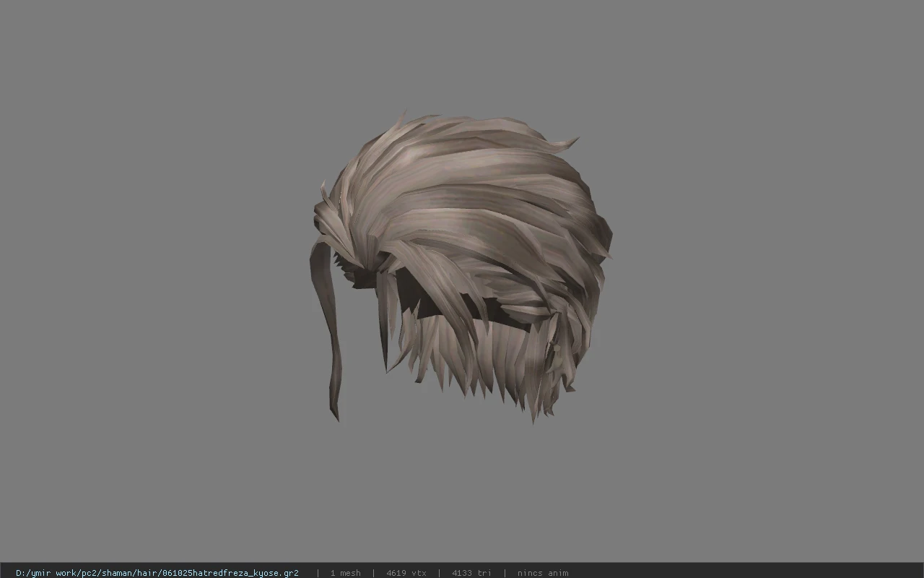The image size is (924, 578).
Task: Click the '1 mesh' status entry
Action: (345, 573)
